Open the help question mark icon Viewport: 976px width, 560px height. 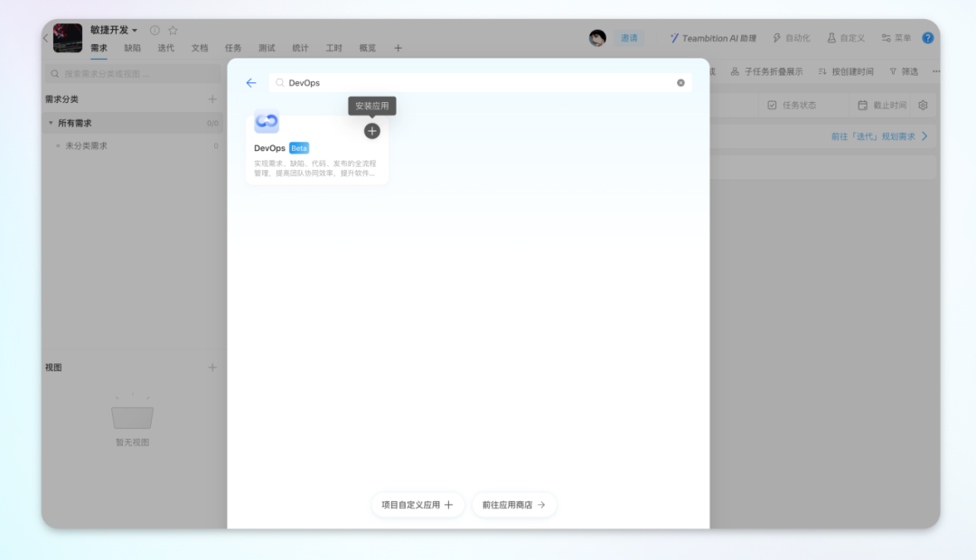pyautogui.click(x=928, y=38)
